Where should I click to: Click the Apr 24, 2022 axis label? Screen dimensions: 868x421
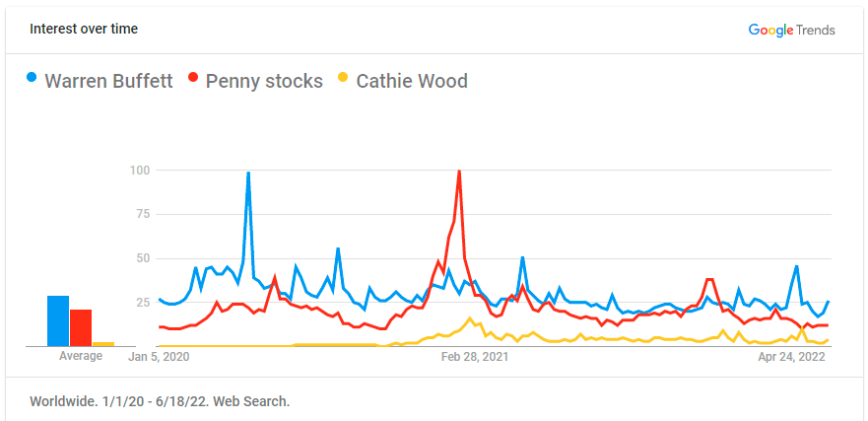(x=791, y=357)
